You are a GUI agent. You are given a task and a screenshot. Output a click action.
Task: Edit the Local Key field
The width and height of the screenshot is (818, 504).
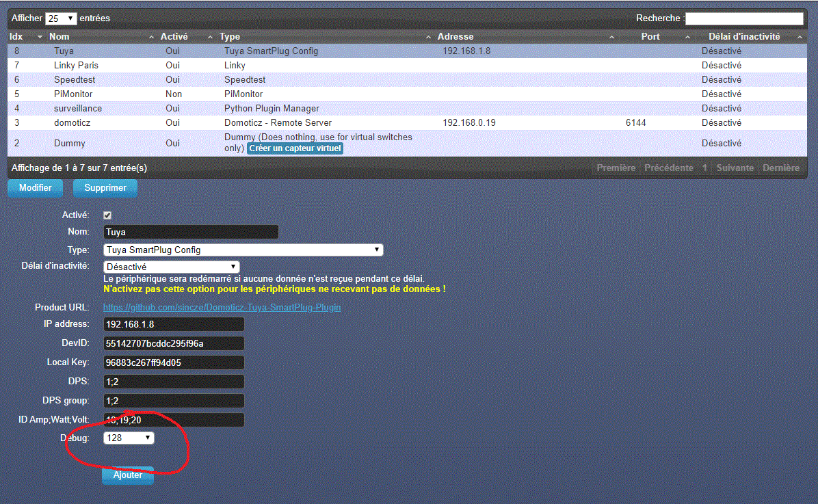coord(174,362)
